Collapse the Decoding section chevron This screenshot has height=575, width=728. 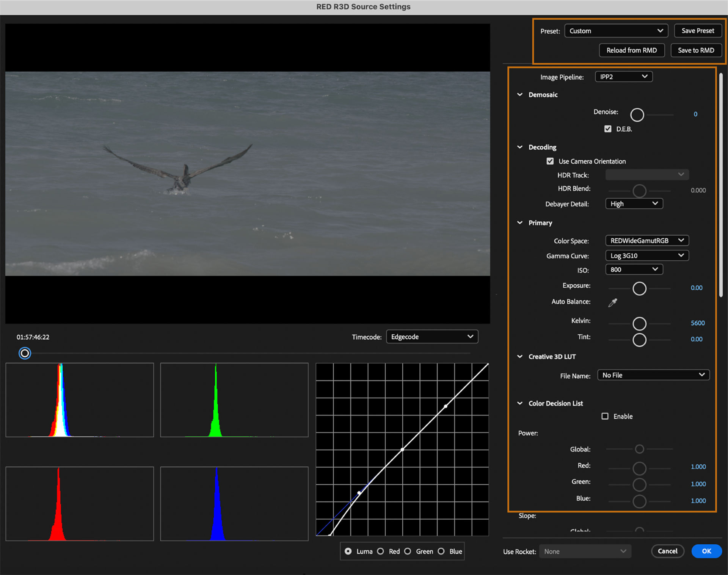pos(520,147)
